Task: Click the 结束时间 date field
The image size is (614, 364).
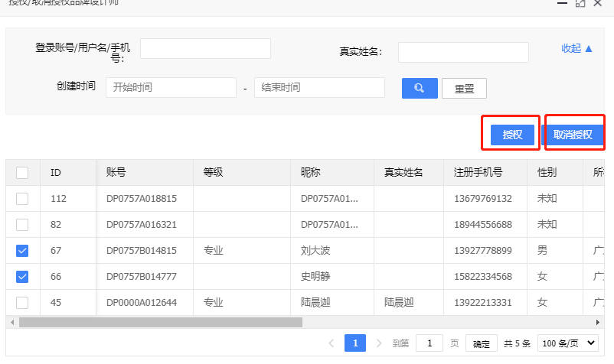Action: point(319,88)
